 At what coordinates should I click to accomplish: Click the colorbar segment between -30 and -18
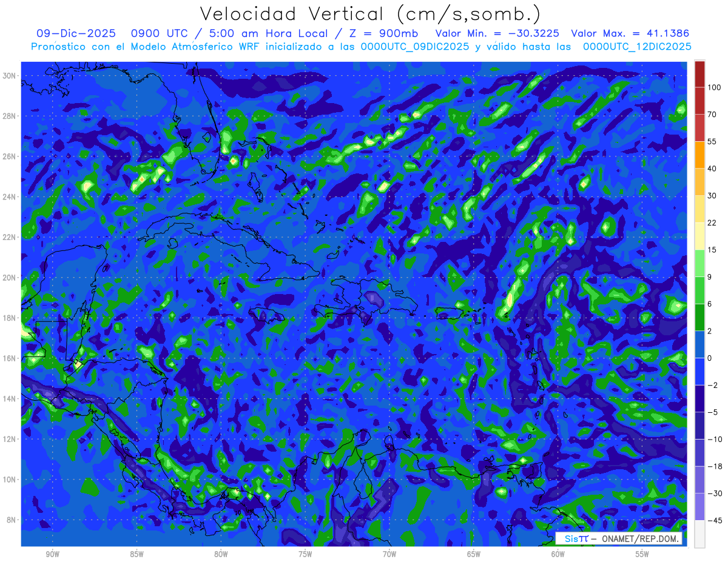[x=699, y=480]
